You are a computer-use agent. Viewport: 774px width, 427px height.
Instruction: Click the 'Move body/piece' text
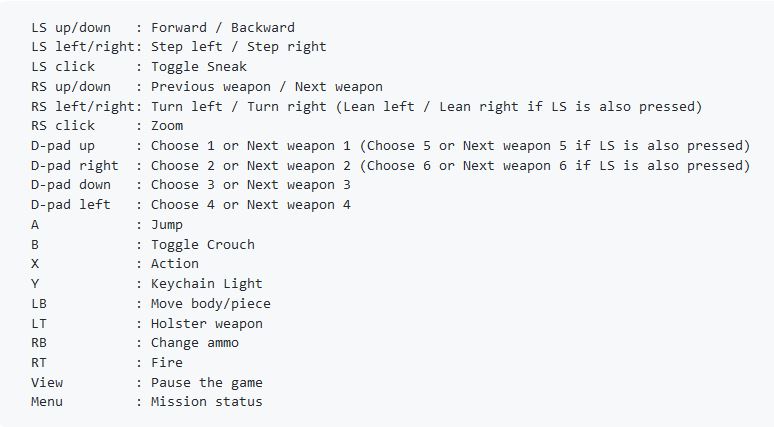pos(210,303)
